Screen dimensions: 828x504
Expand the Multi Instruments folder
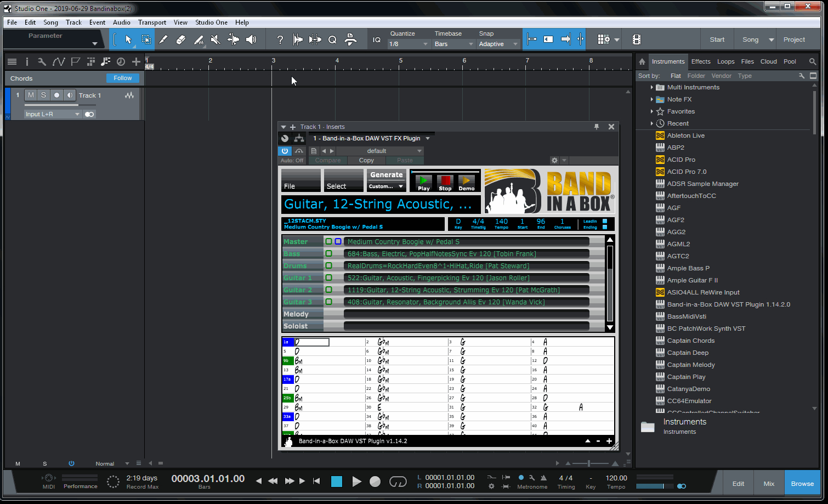[651, 87]
